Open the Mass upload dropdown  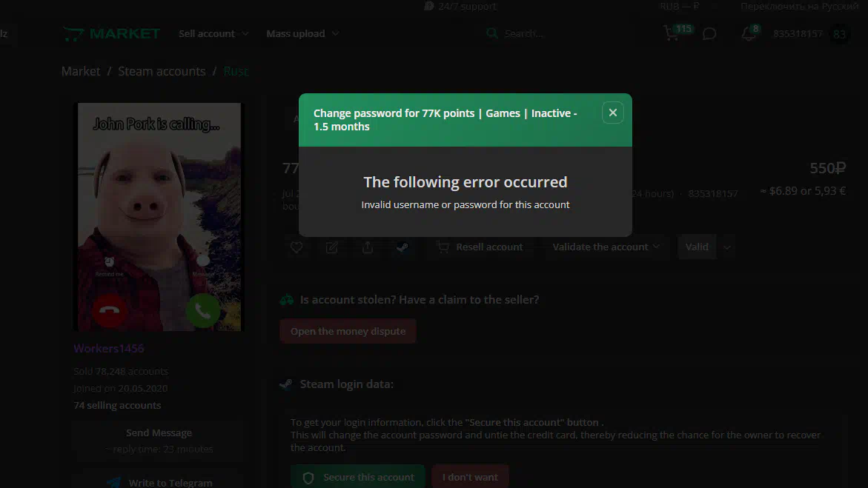coord(303,34)
